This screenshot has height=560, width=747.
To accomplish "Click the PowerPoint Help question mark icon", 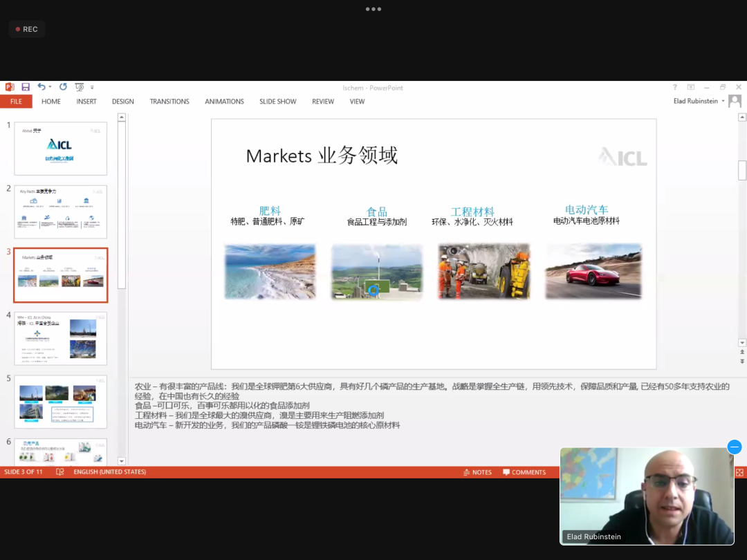I will click(674, 87).
